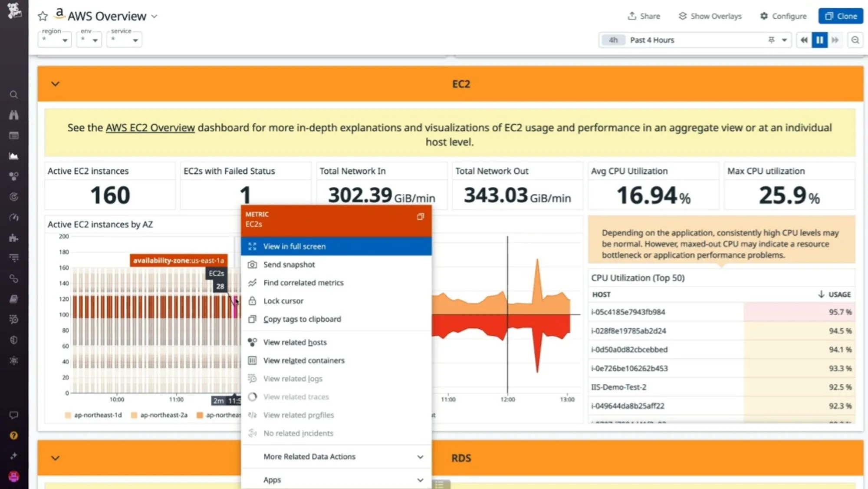Image resolution: width=868 pixels, height=489 pixels.
Task: Expand the Apps submenu
Action: (336, 479)
